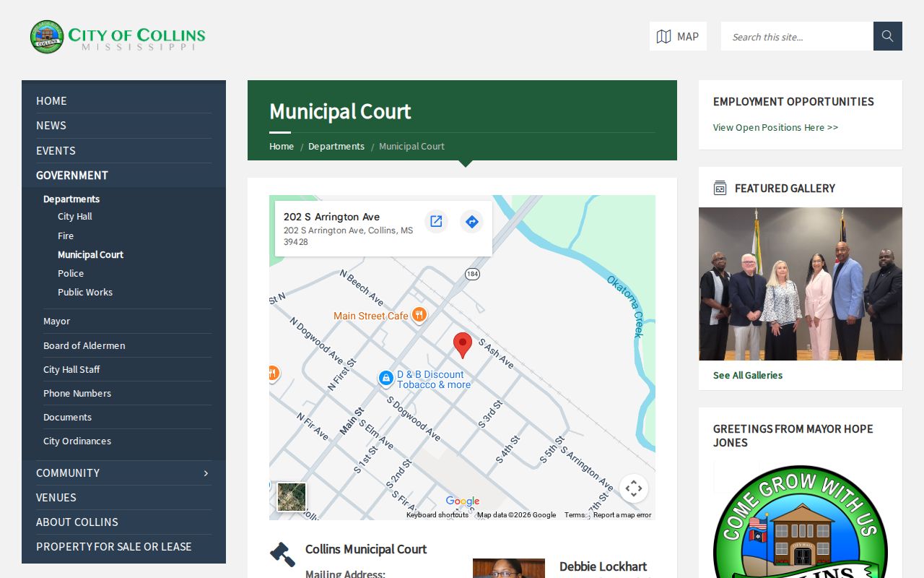
Task: Toggle fullscreen map view button
Action: point(634,488)
